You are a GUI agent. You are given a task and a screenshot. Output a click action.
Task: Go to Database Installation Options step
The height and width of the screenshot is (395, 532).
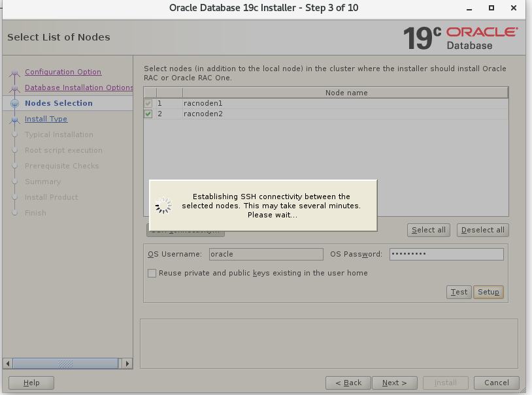(x=78, y=87)
